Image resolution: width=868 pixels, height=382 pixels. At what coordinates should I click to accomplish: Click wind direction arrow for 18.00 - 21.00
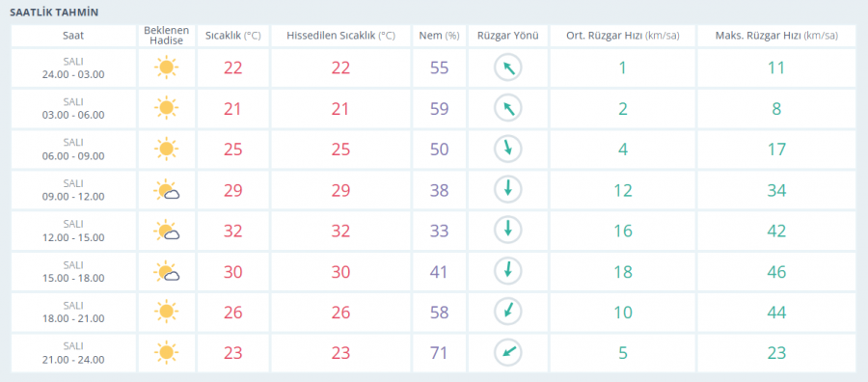(508, 313)
